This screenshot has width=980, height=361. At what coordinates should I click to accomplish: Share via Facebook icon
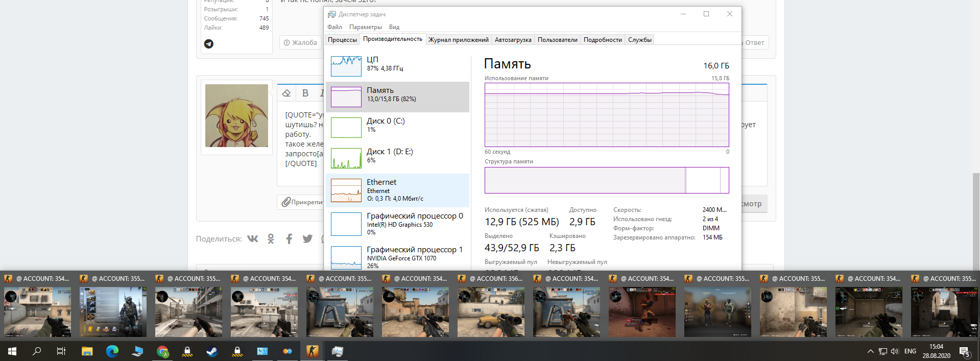point(289,238)
